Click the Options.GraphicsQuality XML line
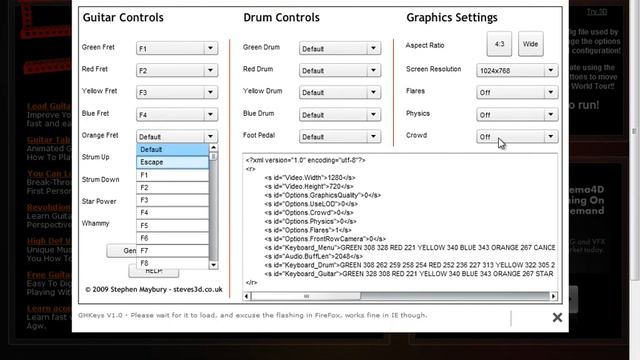 tap(322, 195)
